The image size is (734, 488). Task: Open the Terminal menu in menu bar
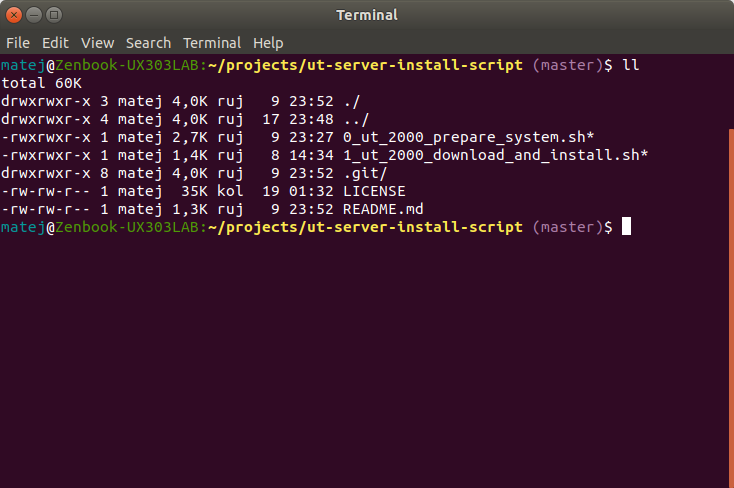[x=212, y=43]
